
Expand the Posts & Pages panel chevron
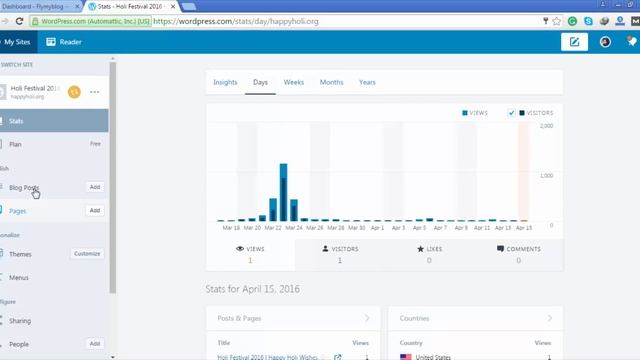tap(367, 318)
